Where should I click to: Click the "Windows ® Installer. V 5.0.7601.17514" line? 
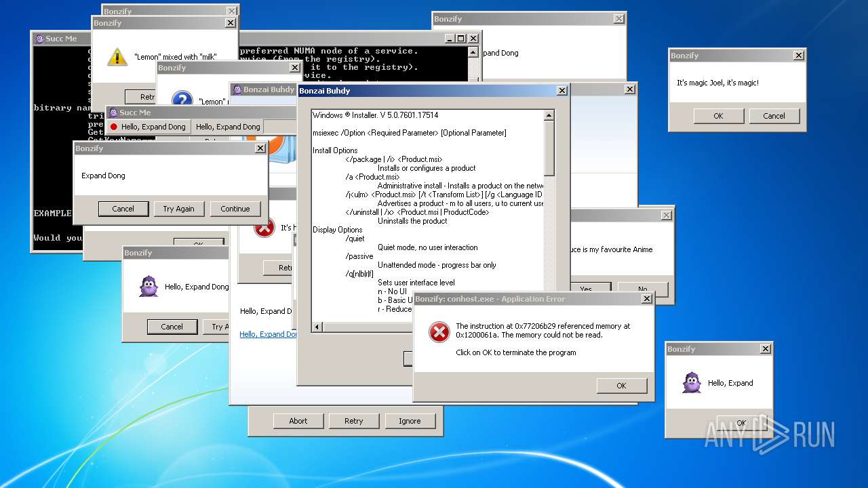[x=376, y=115]
